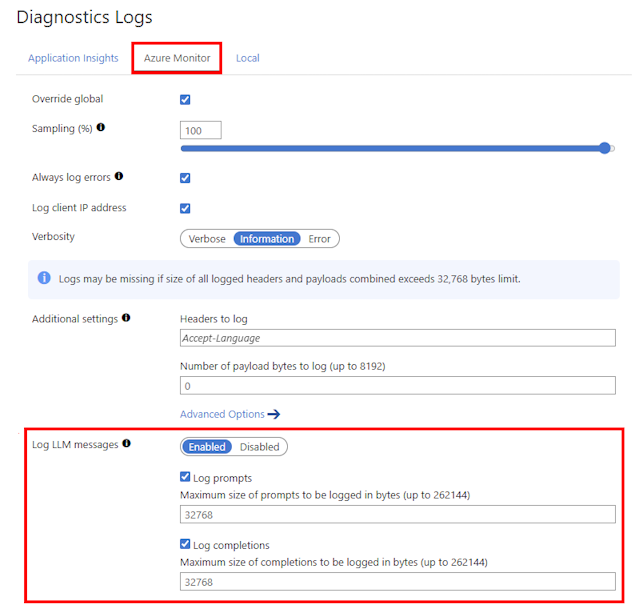
Task: Uncheck the Override global checkbox
Action: 185,100
